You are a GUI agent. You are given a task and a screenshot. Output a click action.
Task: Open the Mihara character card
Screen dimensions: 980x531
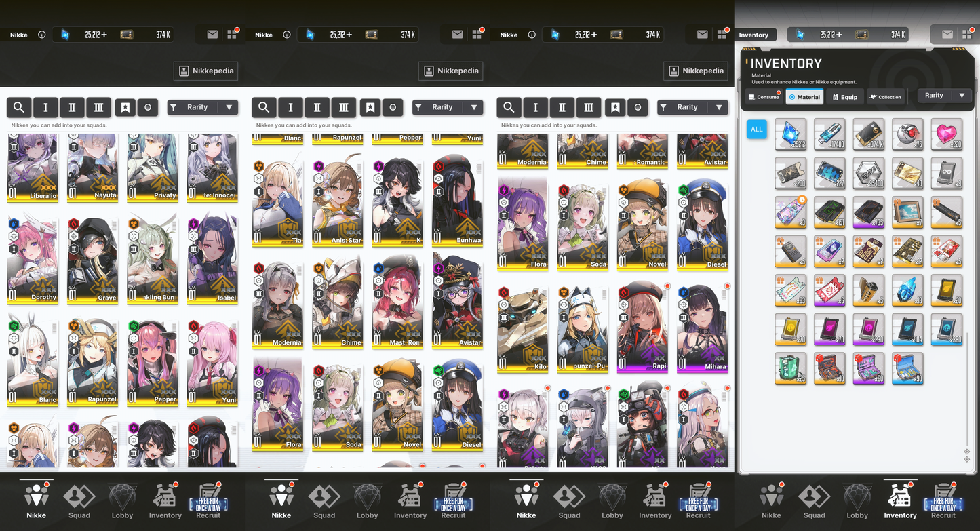[703, 328]
